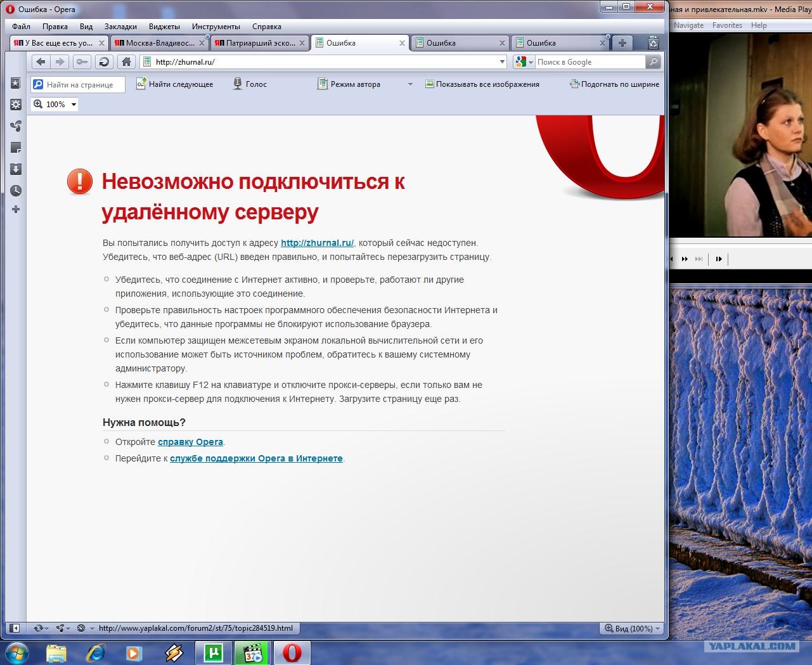Follow the http://zhurnal.ru/ link in error text
The height and width of the screenshot is (665, 812).
click(318, 243)
